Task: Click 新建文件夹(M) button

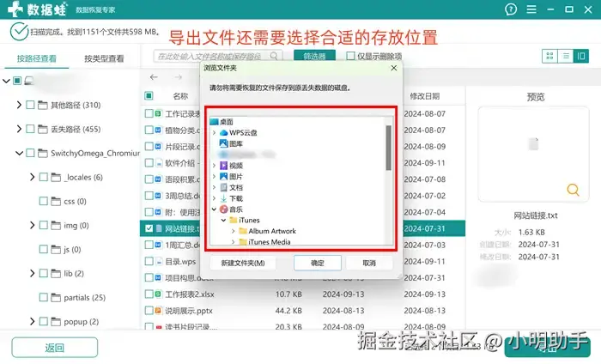Action: point(243,263)
